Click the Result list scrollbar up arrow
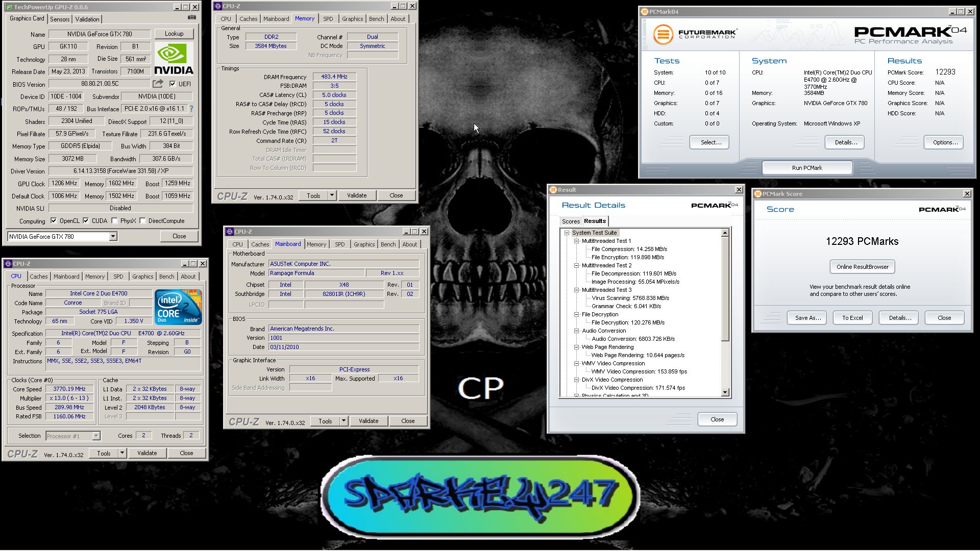This screenshot has width=980, height=551. pos(725,233)
